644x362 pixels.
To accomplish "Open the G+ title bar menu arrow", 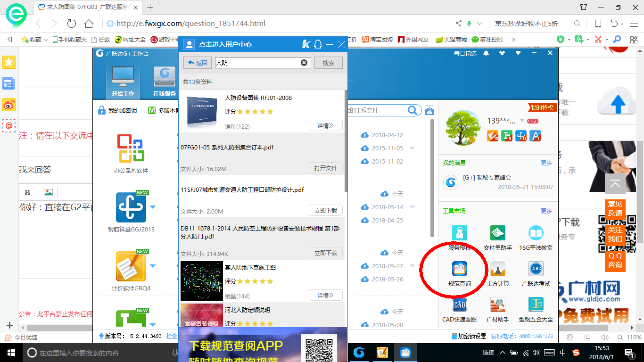I will 518,53.
